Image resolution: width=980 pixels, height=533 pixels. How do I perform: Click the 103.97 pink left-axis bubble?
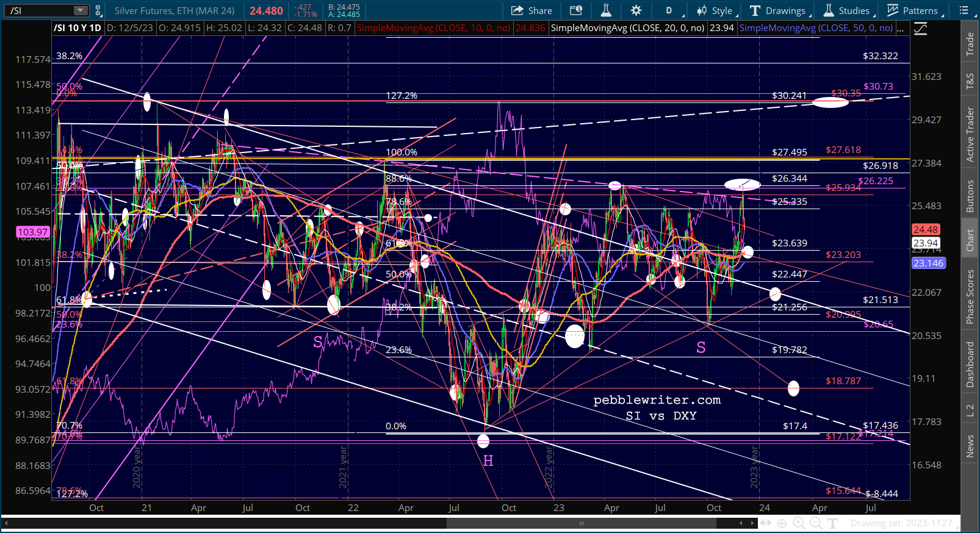click(x=33, y=232)
